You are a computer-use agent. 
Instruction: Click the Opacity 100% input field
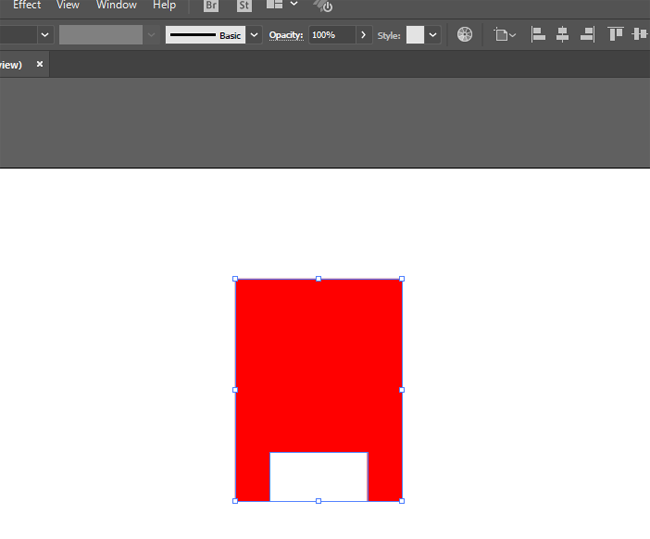(330, 34)
